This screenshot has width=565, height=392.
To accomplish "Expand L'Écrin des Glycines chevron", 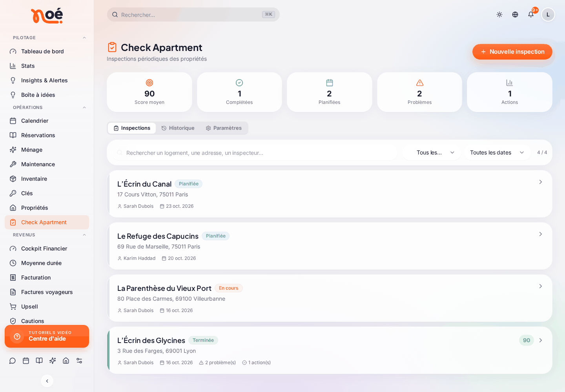I will [541, 340].
